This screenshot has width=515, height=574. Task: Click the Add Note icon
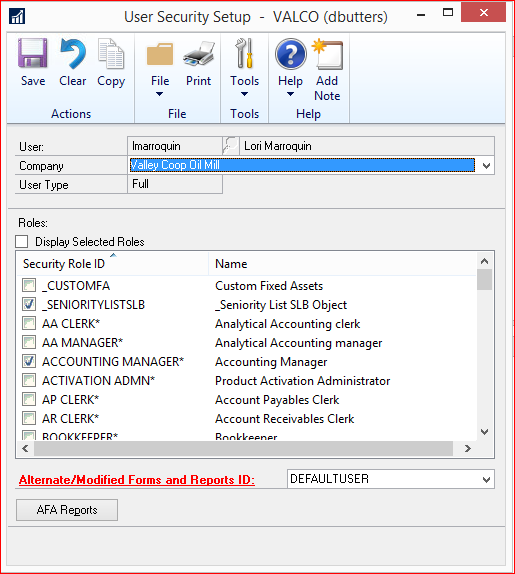(327, 54)
